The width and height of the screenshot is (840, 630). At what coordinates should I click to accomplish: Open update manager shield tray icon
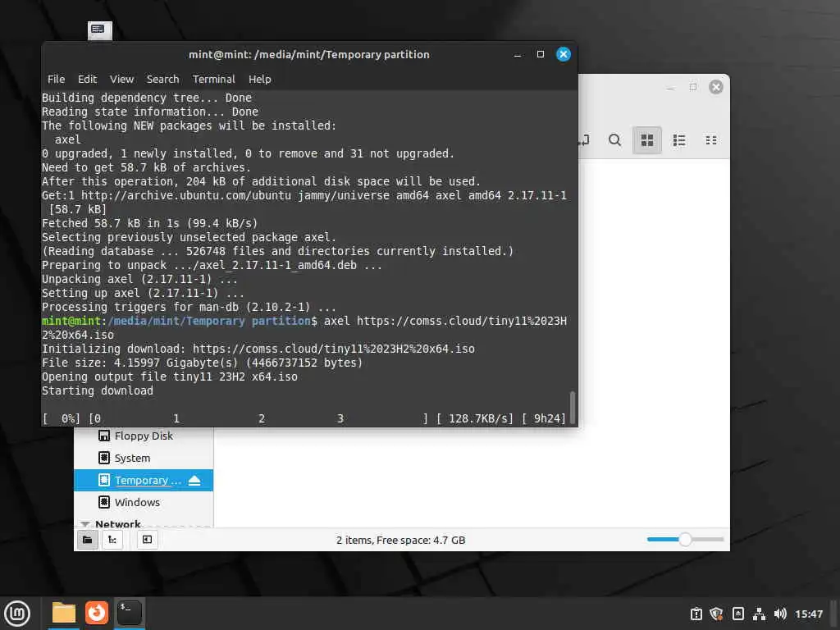point(716,614)
